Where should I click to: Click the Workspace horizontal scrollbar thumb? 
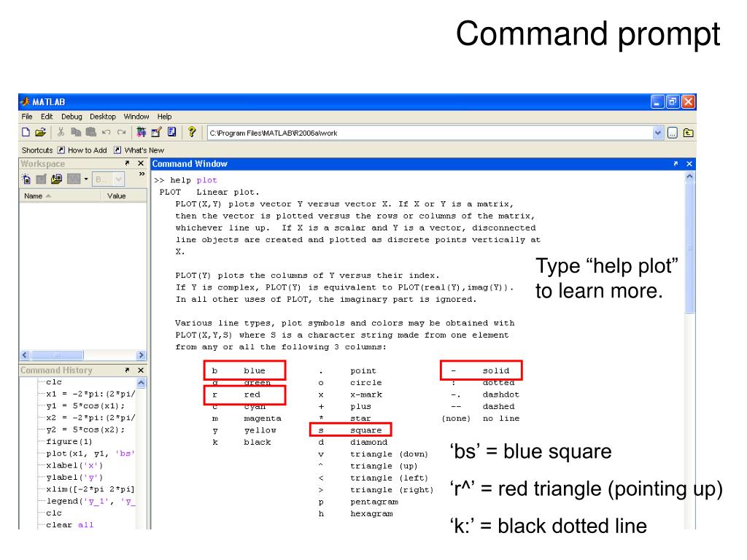(57, 355)
